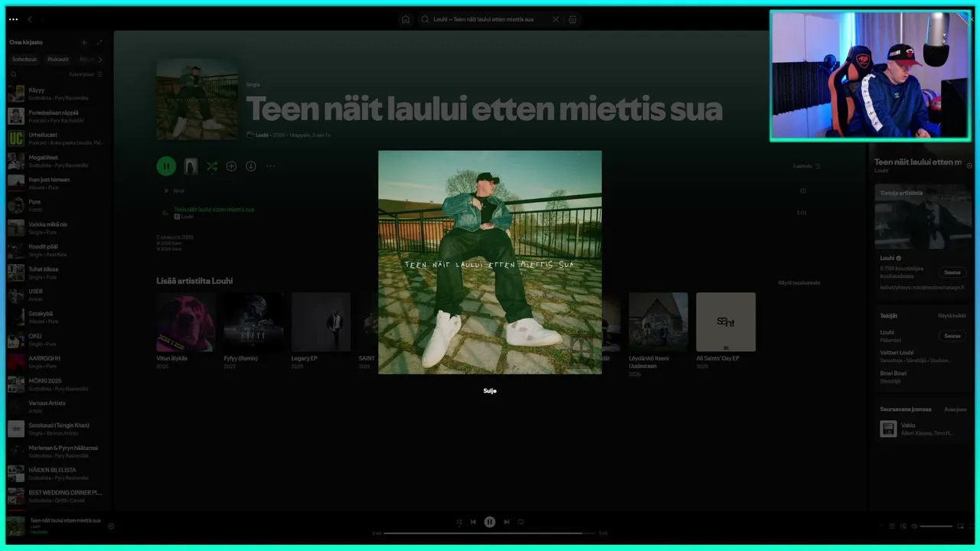Click the preview thumbnail next to the pause button
This screenshot has height=551, width=980.
(x=191, y=166)
